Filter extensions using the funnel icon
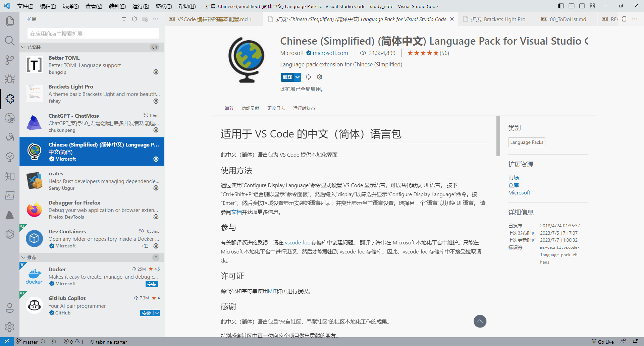 point(124,19)
